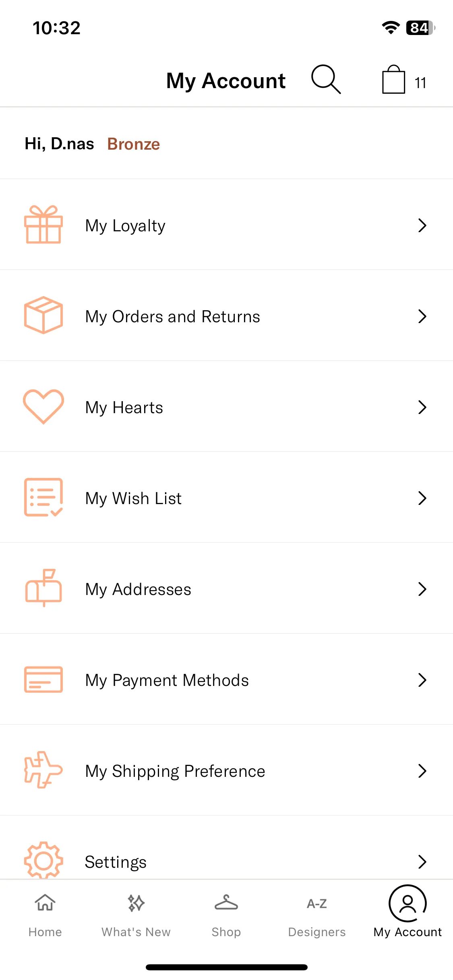Expand My Loyalty using its chevron
The width and height of the screenshot is (453, 980).
[x=422, y=225]
